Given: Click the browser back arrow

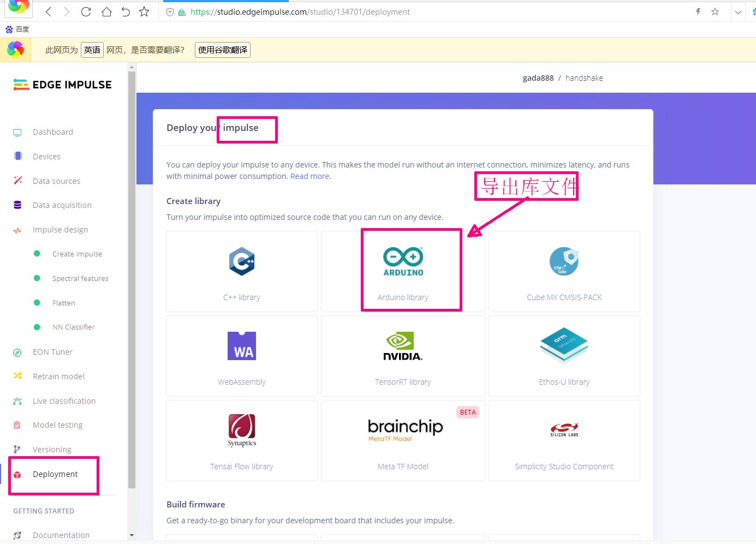Looking at the screenshot, I should point(49,11).
